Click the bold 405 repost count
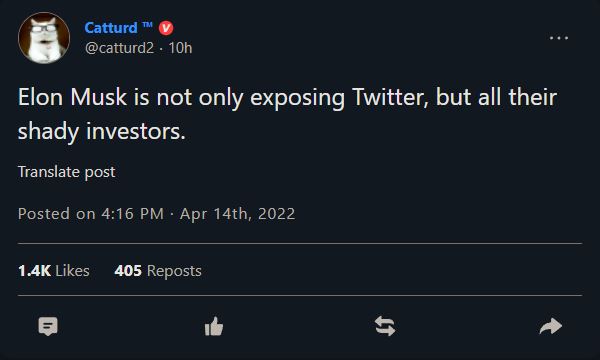 128,271
